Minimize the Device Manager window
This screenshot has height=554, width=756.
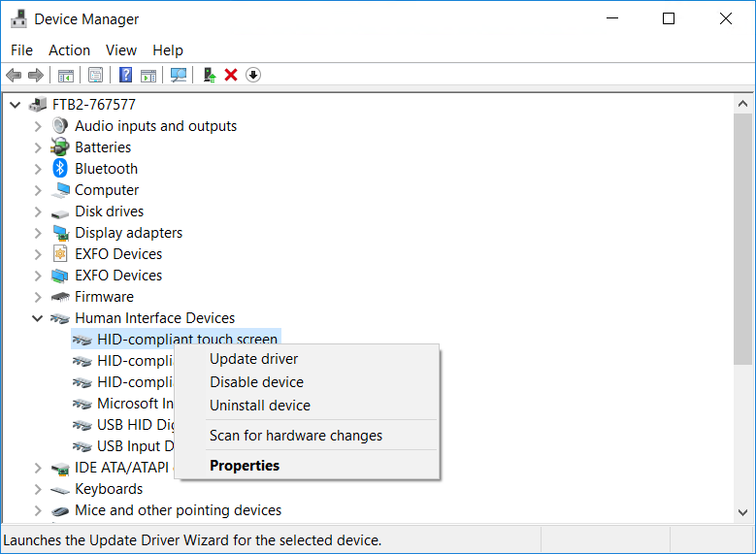(x=612, y=18)
